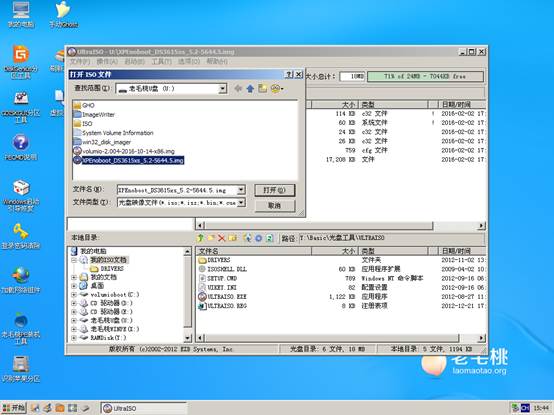Open the 帮助(H) menu
Screen dimensions: 554x415
[217, 61]
